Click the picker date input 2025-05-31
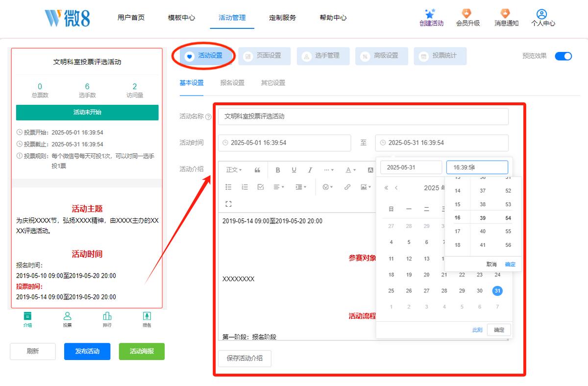Screen dimensions: 588x386 click(x=411, y=167)
